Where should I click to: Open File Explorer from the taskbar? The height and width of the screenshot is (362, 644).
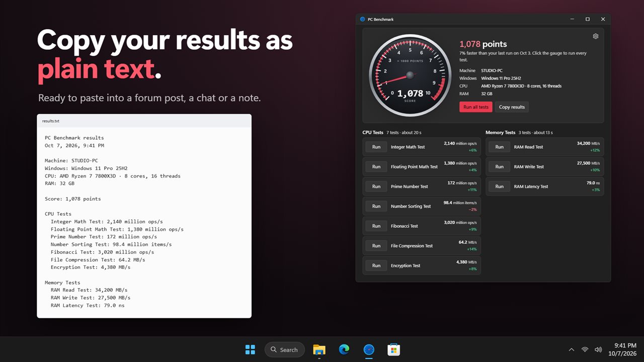pos(319,349)
